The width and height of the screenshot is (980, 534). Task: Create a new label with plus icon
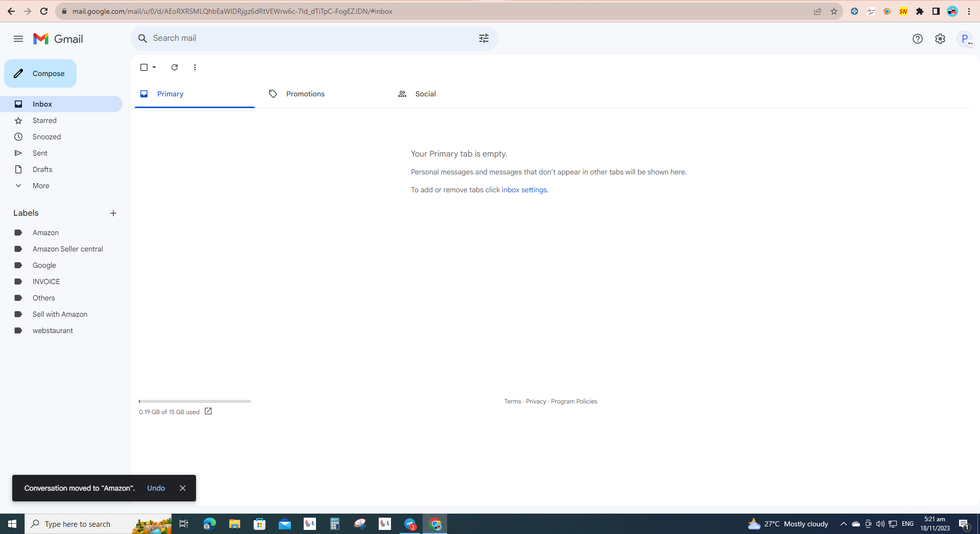tap(113, 213)
